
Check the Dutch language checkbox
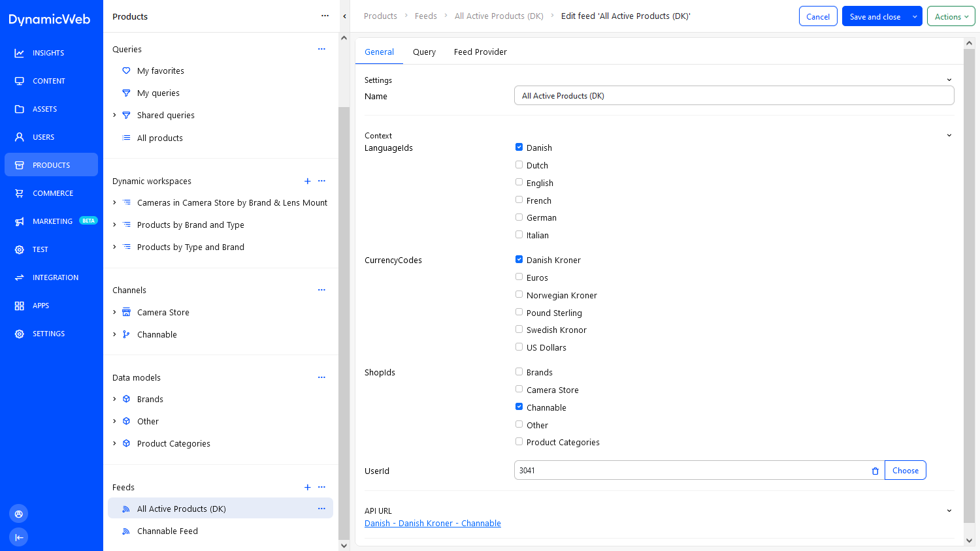(x=519, y=165)
